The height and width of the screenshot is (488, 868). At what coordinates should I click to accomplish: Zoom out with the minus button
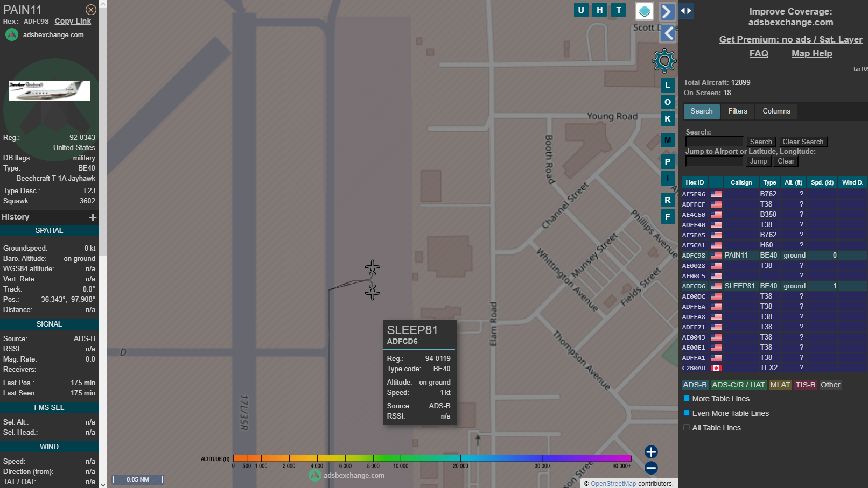coord(651,468)
